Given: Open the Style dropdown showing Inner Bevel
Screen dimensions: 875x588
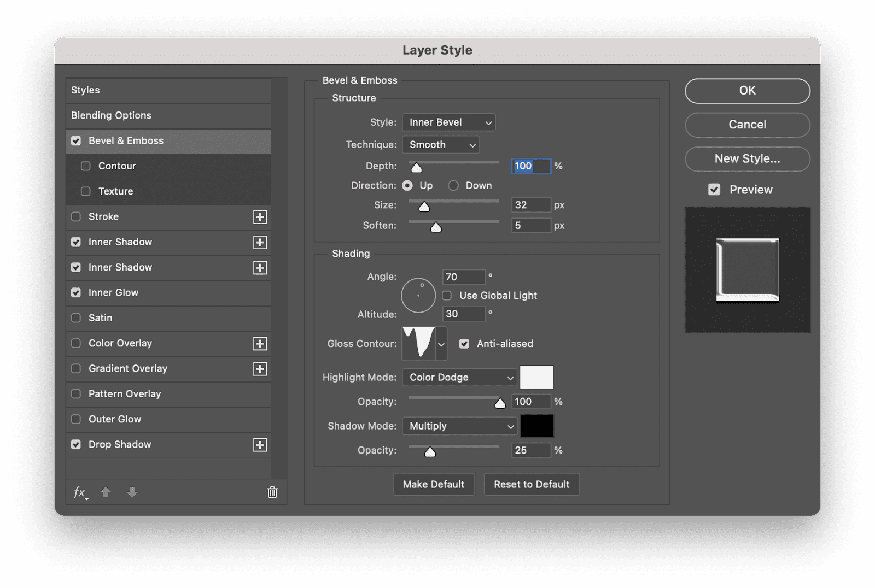Looking at the screenshot, I should [448, 122].
